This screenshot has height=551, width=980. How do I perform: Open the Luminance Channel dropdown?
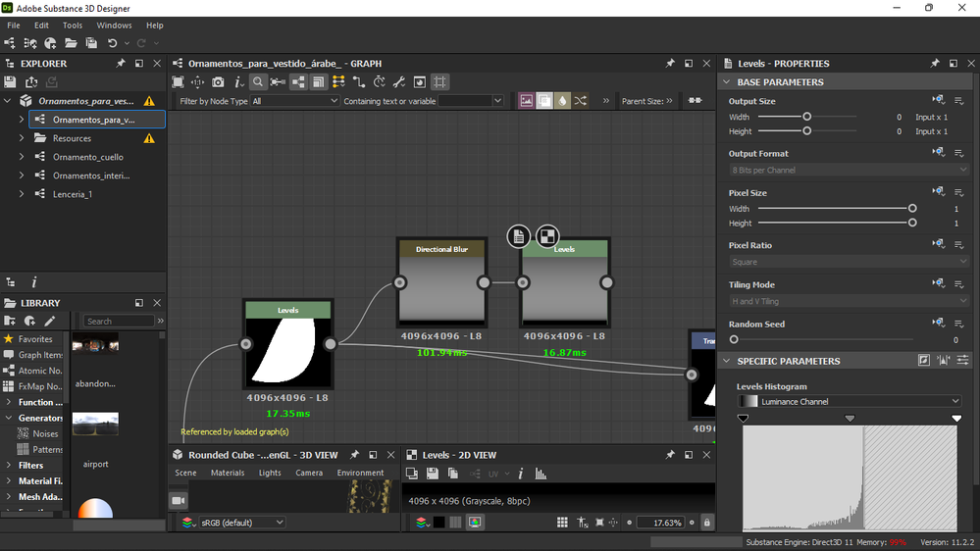pos(850,402)
